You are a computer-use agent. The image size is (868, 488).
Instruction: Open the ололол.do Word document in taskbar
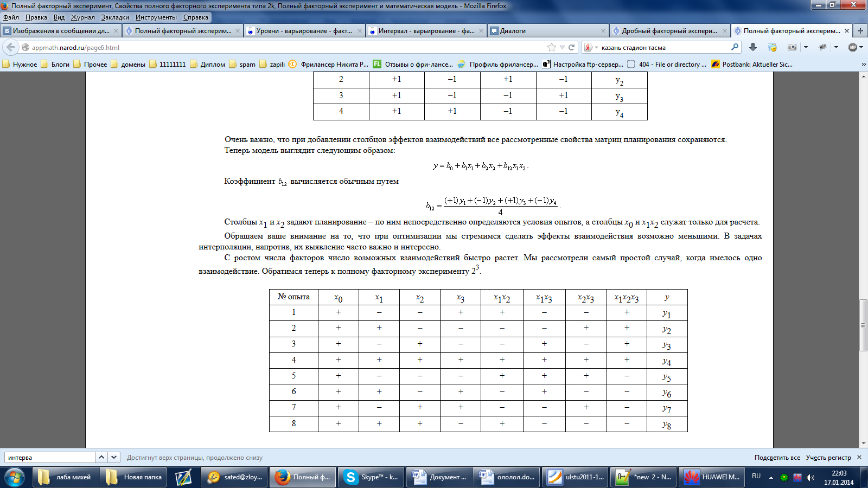tap(507, 477)
